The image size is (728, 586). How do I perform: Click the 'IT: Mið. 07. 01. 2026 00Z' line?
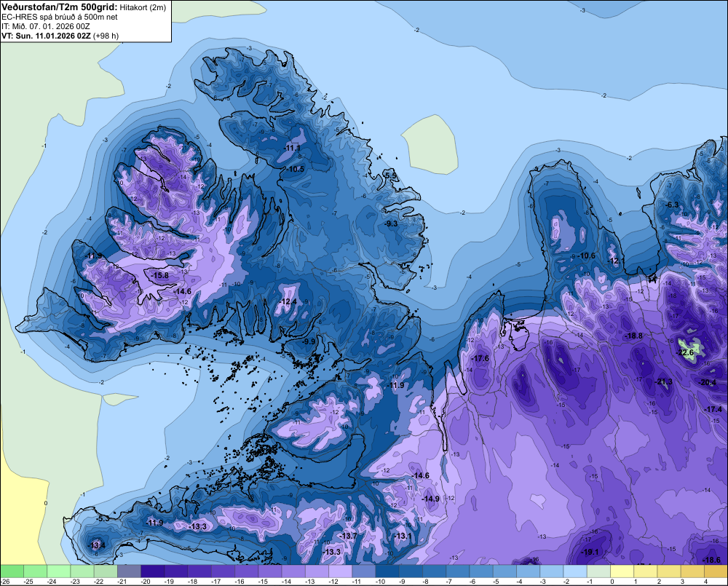tap(45, 26)
